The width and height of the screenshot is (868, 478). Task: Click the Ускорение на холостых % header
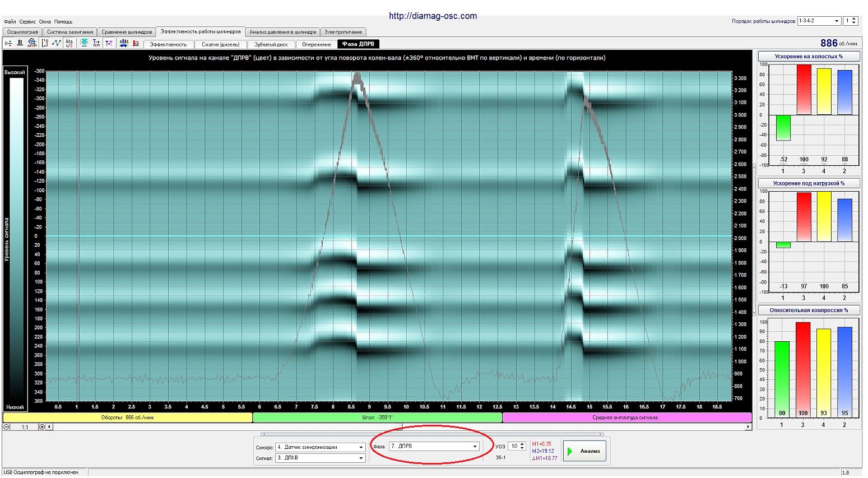click(809, 57)
